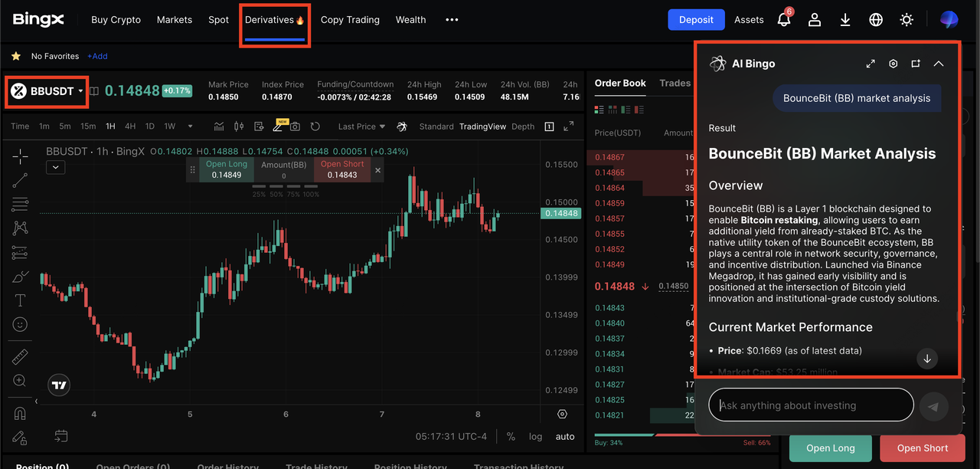The image size is (980, 469).
Task: Switch to the Trades tab
Action: point(675,83)
